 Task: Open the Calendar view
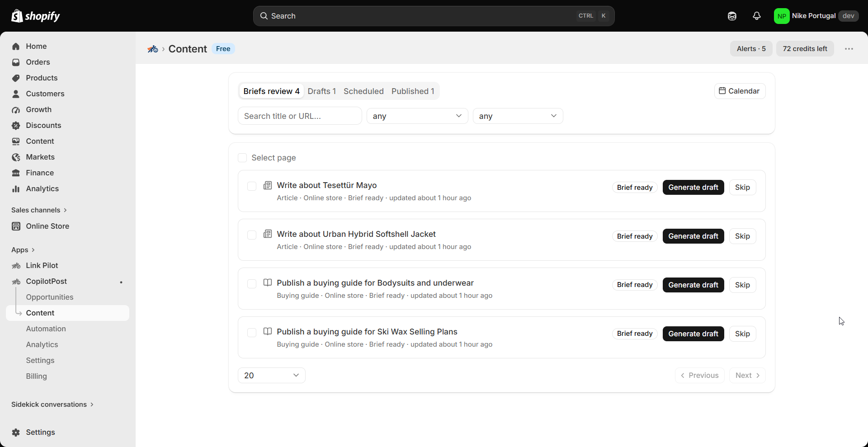coord(740,91)
